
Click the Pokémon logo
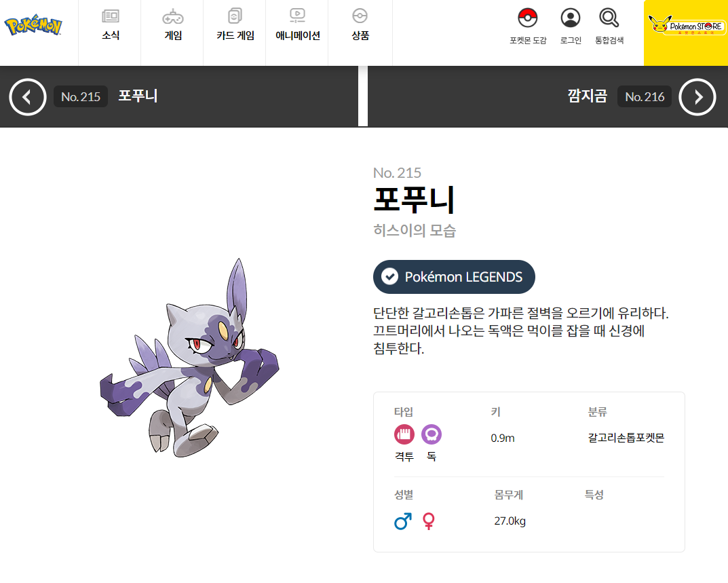33,26
